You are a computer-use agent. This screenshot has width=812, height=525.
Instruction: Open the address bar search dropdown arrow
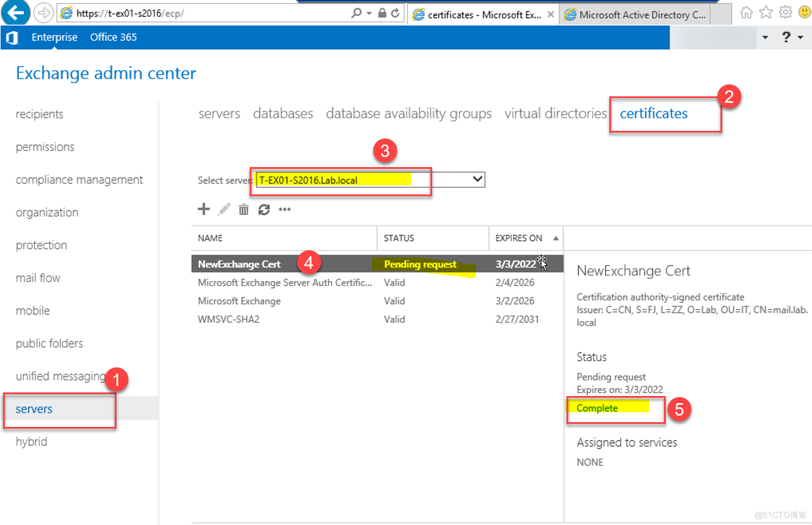[369, 13]
